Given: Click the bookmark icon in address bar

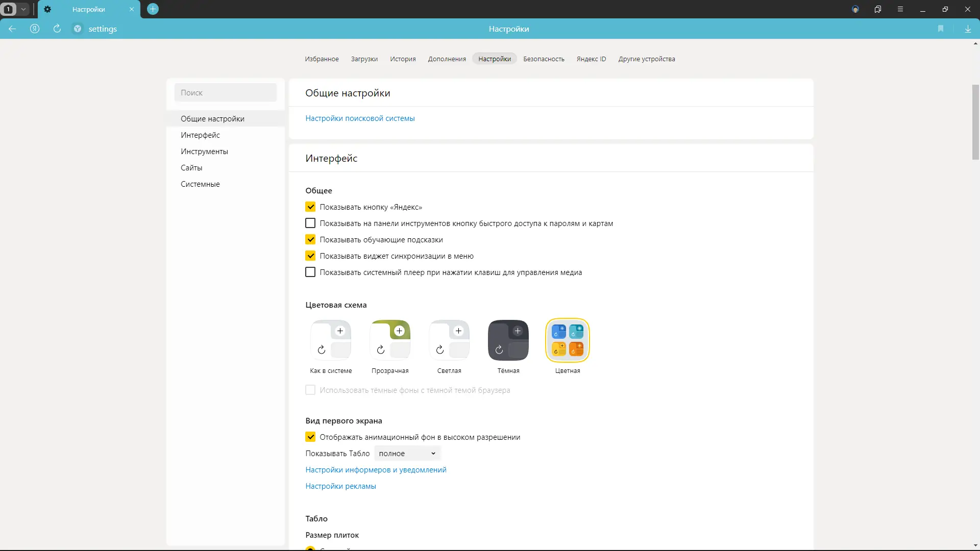Looking at the screenshot, I should click(x=941, y=29).
